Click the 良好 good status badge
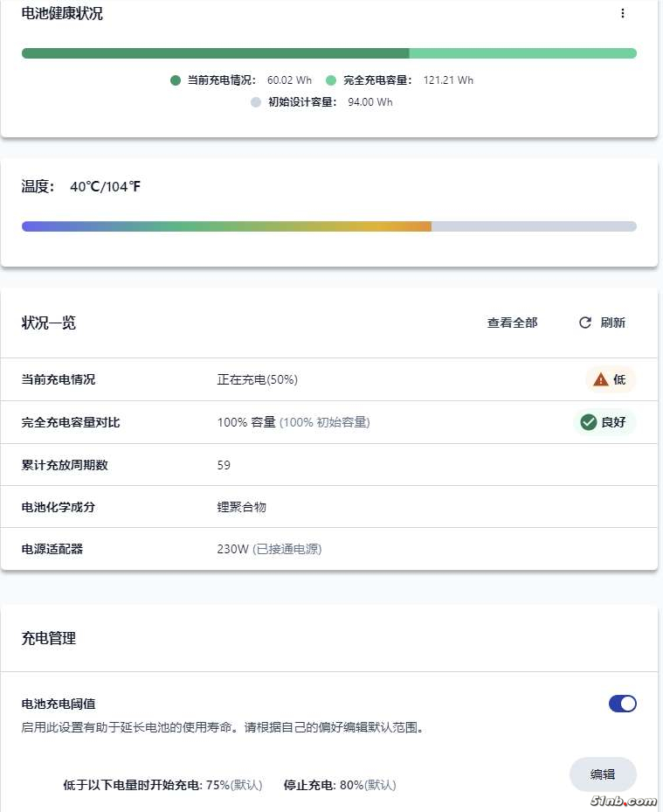The image size is (663, 812). (604, 422)
